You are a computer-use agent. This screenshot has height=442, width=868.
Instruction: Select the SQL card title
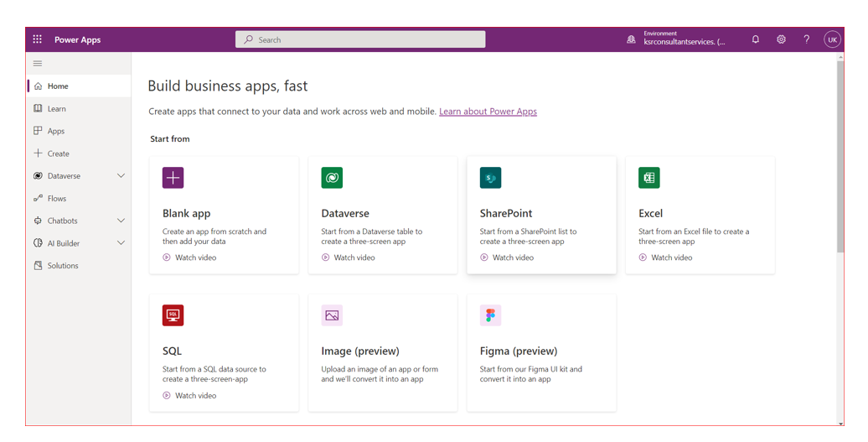tap(172, 351)
